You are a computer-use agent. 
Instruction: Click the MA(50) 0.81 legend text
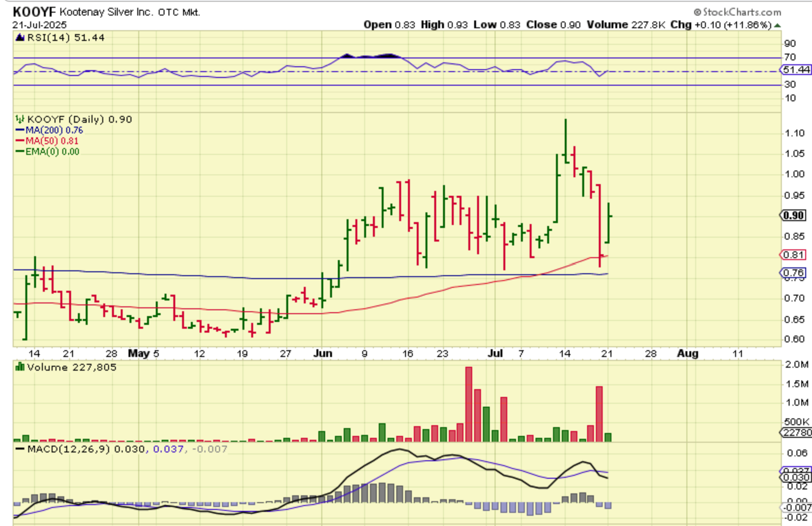pos(52,141)
